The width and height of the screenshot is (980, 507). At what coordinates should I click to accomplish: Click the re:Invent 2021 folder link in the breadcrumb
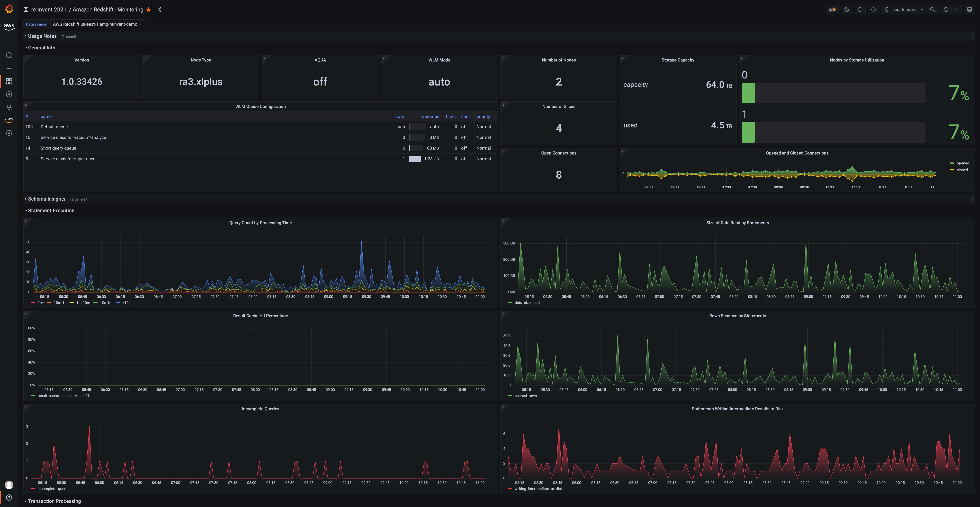coord(49,9)
